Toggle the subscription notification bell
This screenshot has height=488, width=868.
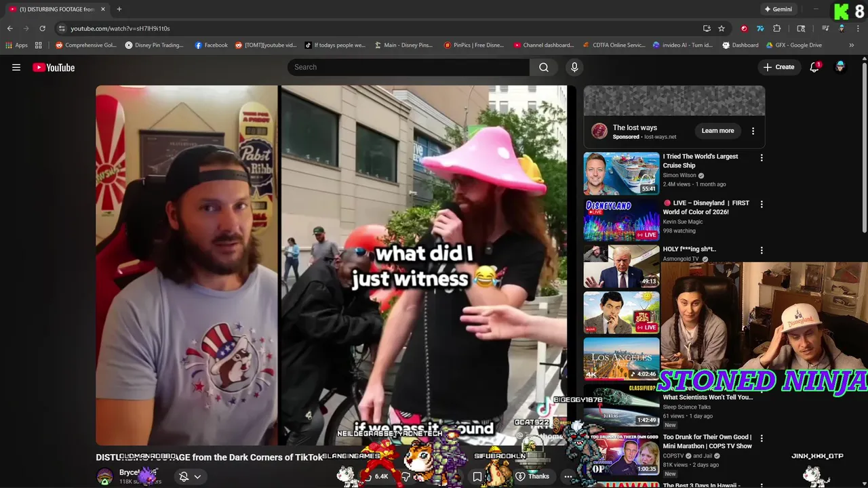pyautogui.click(x=184, y=476)
